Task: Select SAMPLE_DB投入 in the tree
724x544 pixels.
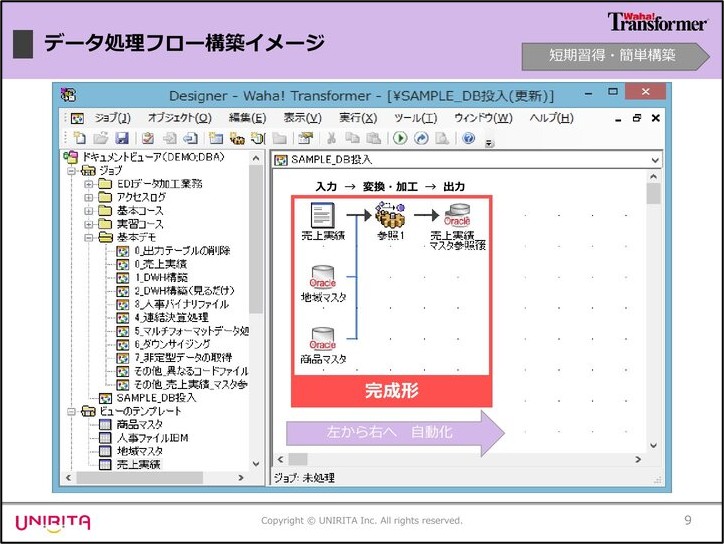Action: pos(157,398)
